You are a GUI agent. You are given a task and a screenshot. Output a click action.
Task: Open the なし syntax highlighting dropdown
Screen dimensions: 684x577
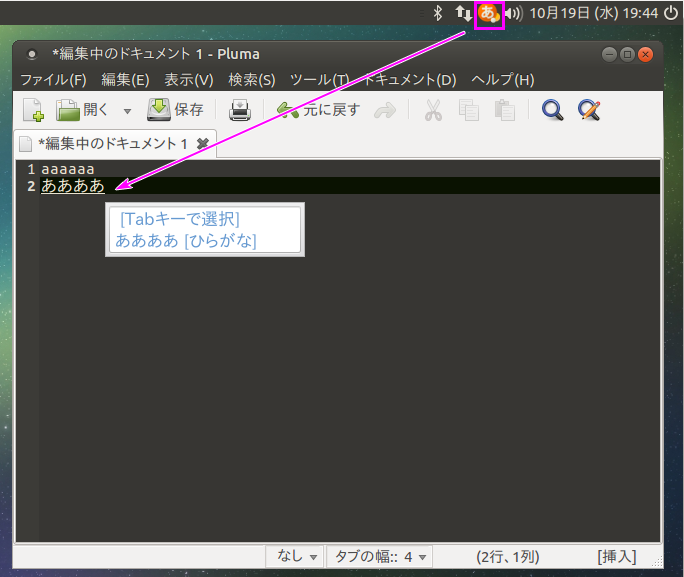pyautogui.click(x=296, y=557)
